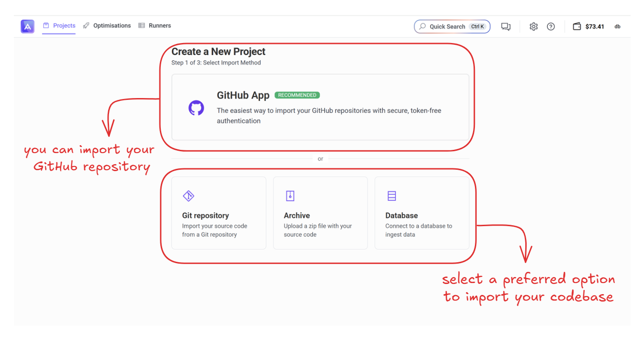Screen dimensions: 644x339
Task: Open settings via the gear icon
Action: [x=534, y=27]
